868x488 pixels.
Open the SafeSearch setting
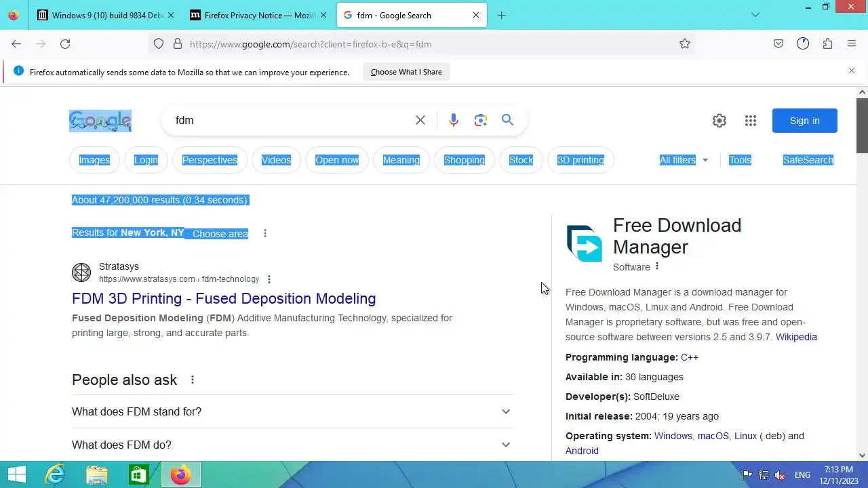(808, 160)
